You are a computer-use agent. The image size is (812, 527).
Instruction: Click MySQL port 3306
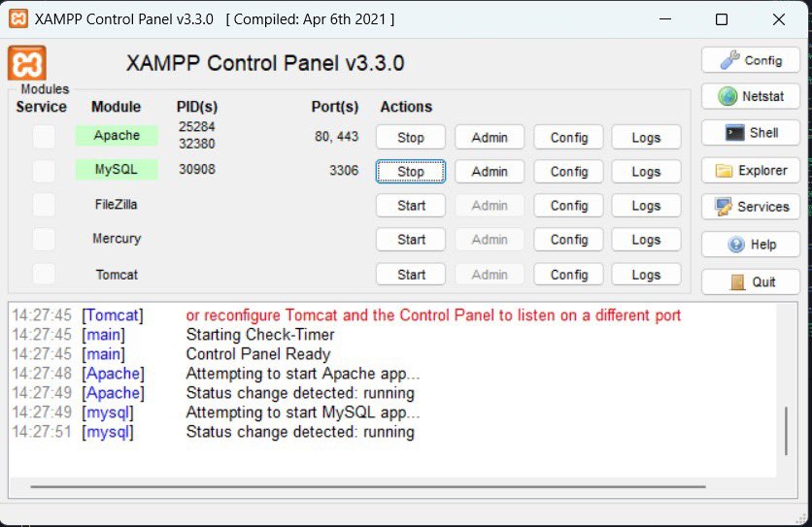point(344,170)
